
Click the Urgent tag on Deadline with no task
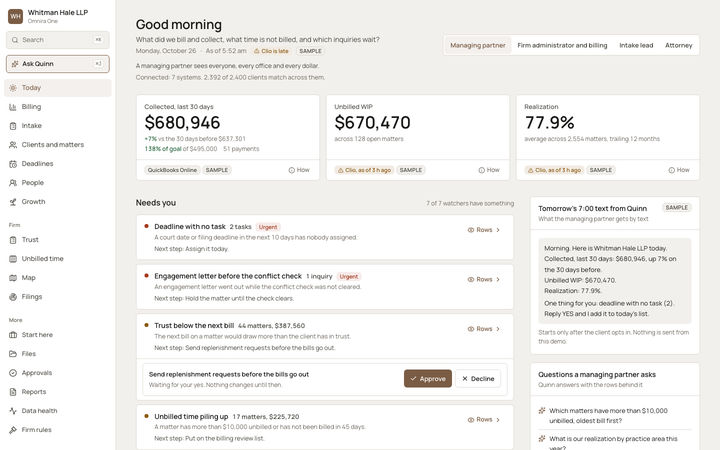click(x=268, y=227)
